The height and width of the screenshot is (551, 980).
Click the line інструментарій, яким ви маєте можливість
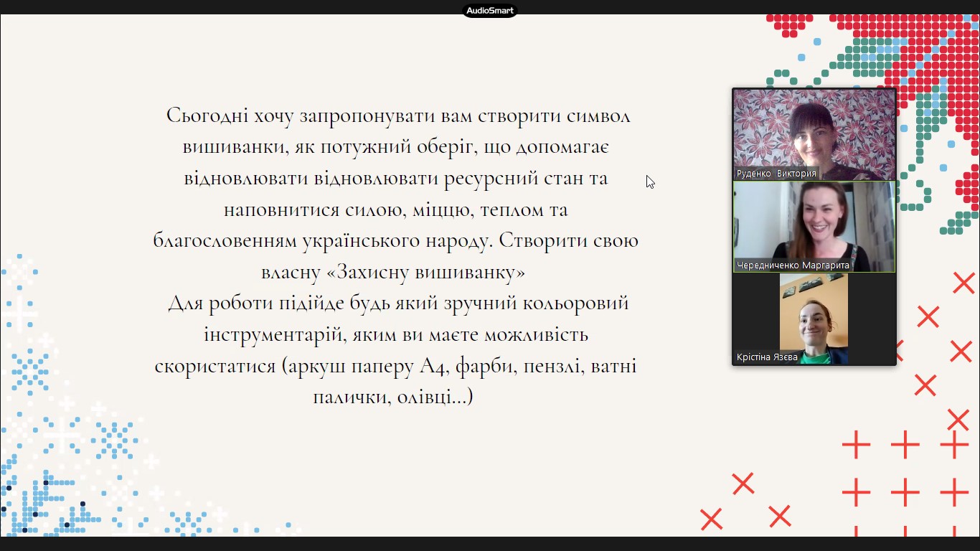[396, 335]
